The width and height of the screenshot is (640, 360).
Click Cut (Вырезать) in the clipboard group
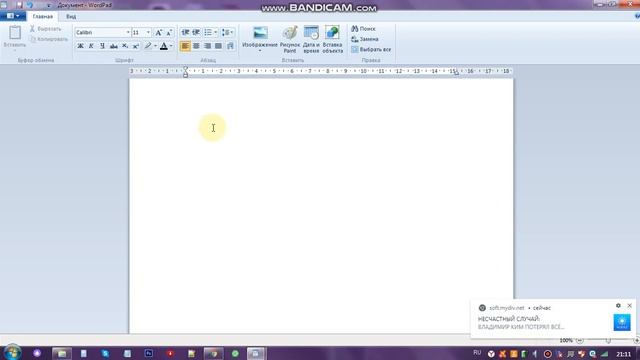pyautogui.click(x=45, y=29)
